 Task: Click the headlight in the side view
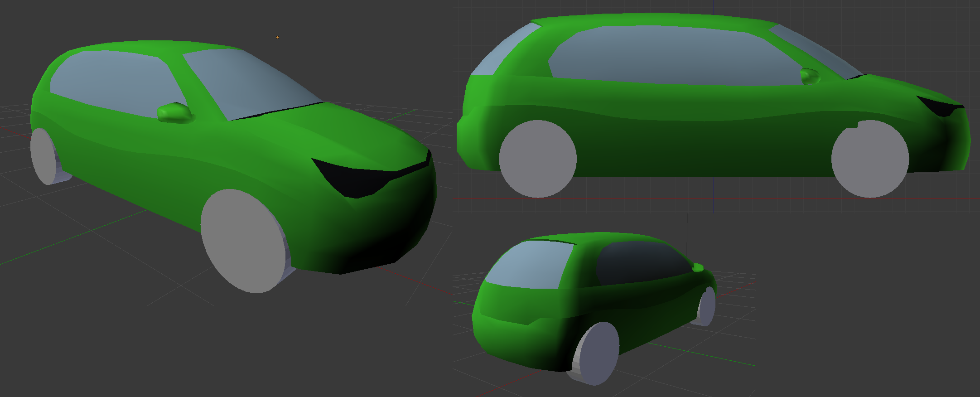[940, 107]
